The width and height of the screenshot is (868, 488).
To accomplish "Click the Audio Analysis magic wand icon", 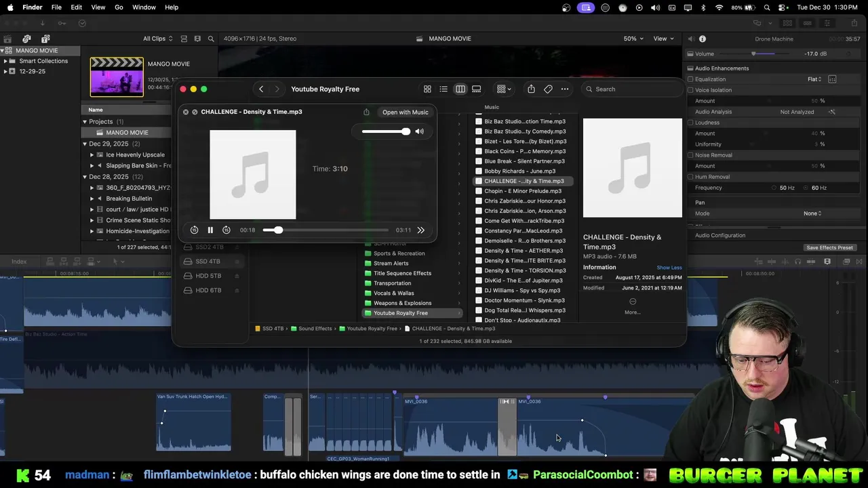I will click(832, 112).
